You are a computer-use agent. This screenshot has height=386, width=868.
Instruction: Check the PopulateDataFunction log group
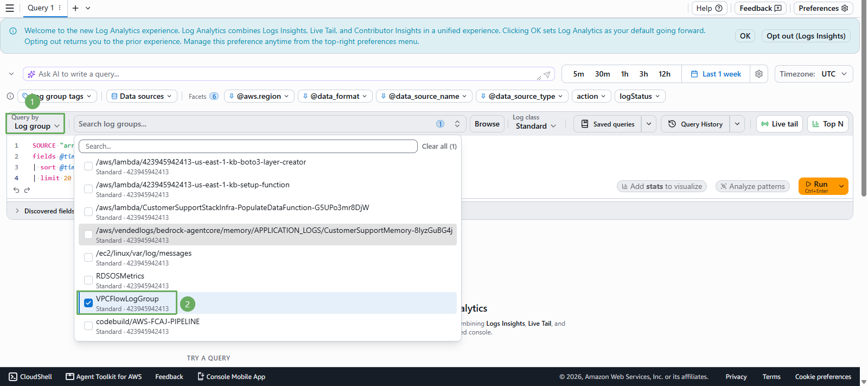88,212
